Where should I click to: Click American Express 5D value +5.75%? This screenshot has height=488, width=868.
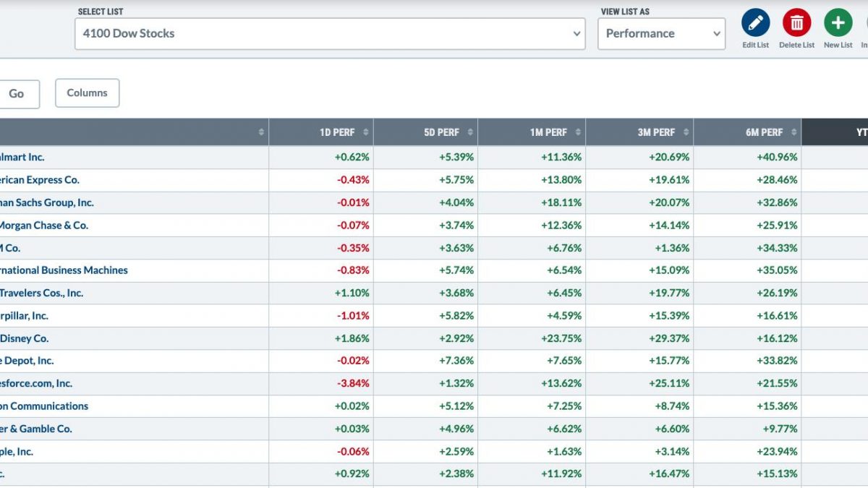pyautogui.click(x=456, y=180)
